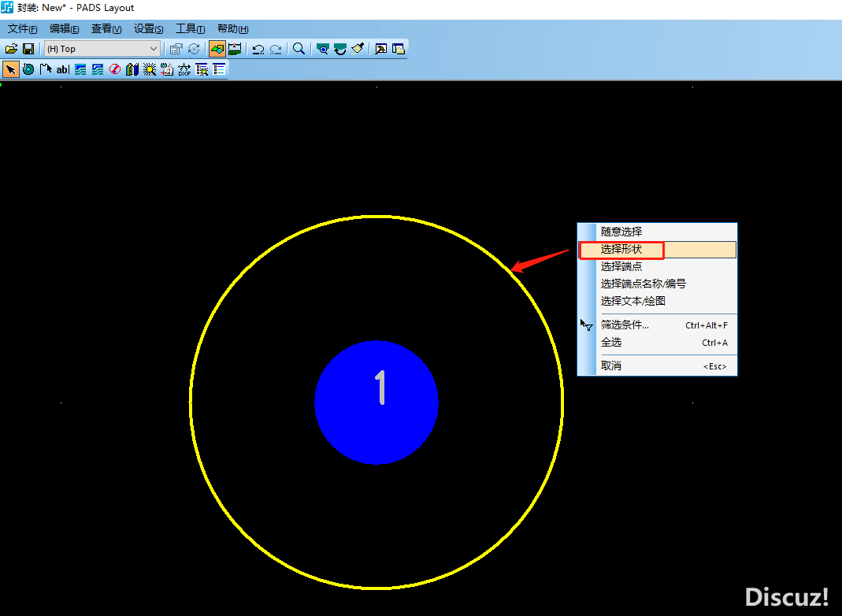The width and height of the screenshot is (842, 616).
Task: Click the 2D Line drafting icon
Action: point(46,69)
